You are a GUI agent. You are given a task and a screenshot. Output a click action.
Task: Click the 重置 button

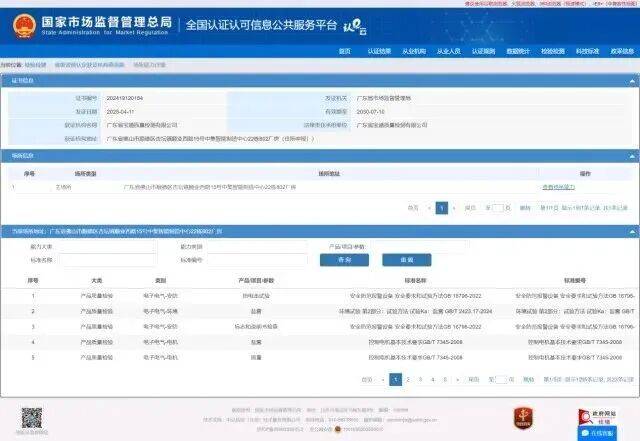tap(407, 260)
